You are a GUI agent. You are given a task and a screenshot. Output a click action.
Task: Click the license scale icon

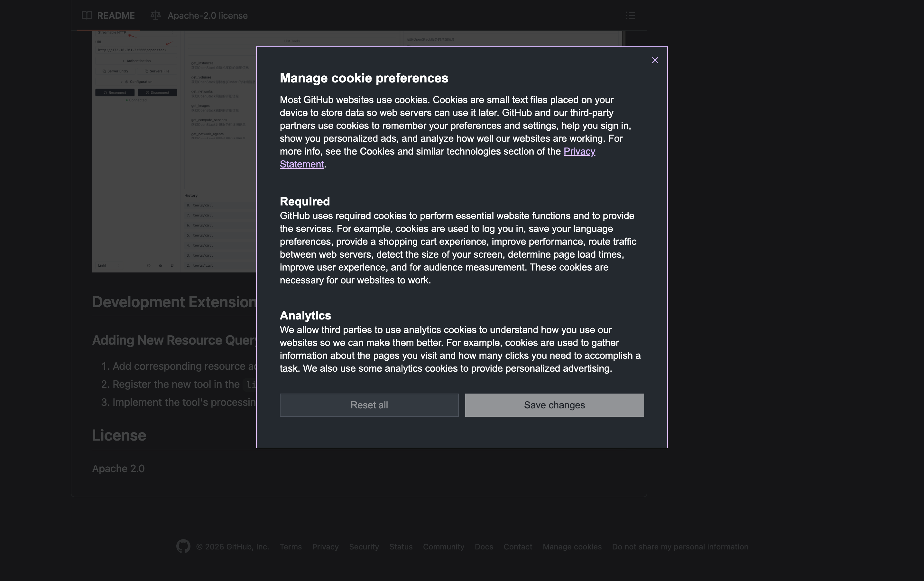click(x=155, y=15)
